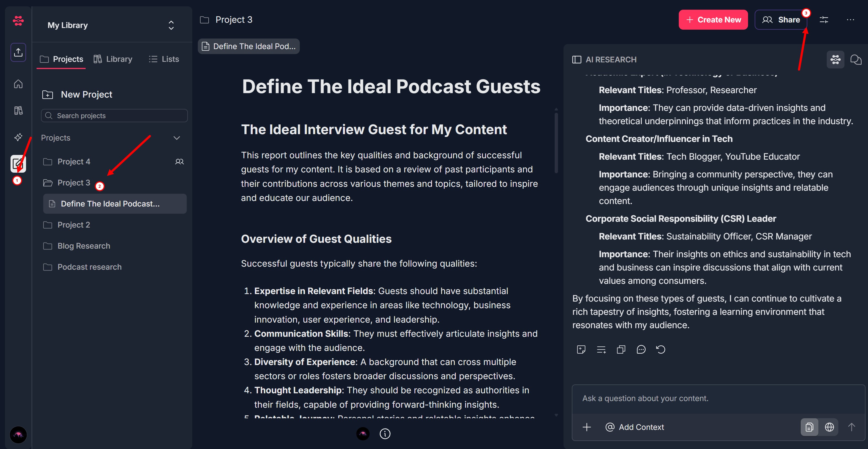Click the document vertical scrollbar
868x449 pixels.
tap(556, 143)
